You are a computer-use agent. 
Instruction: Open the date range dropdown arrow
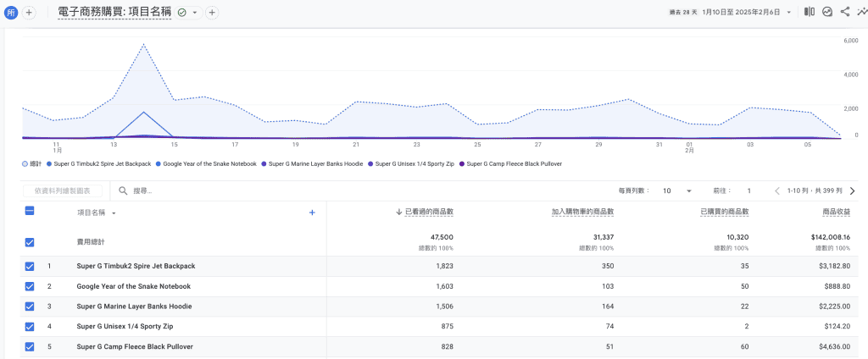coord(788,12)
